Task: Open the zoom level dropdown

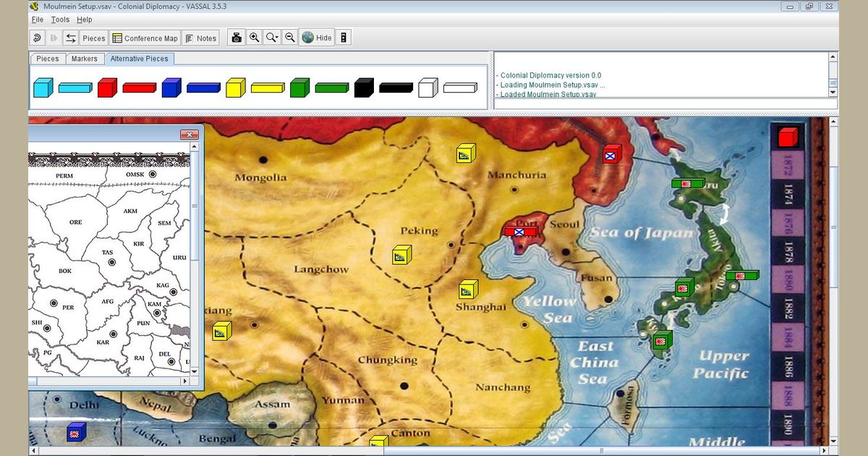Action: 272,38
